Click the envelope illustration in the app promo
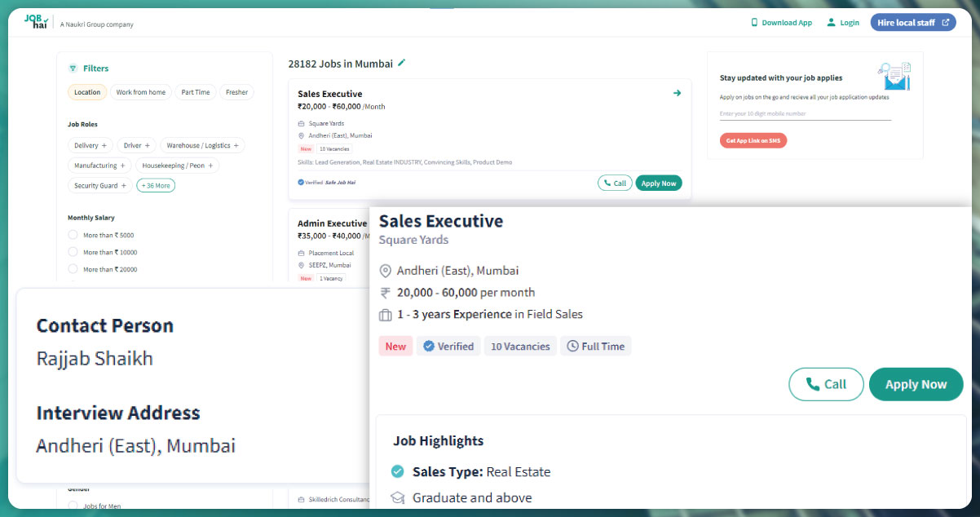Image resolution: width=980 pixels, height=517 pixels. tap(894, 76)
